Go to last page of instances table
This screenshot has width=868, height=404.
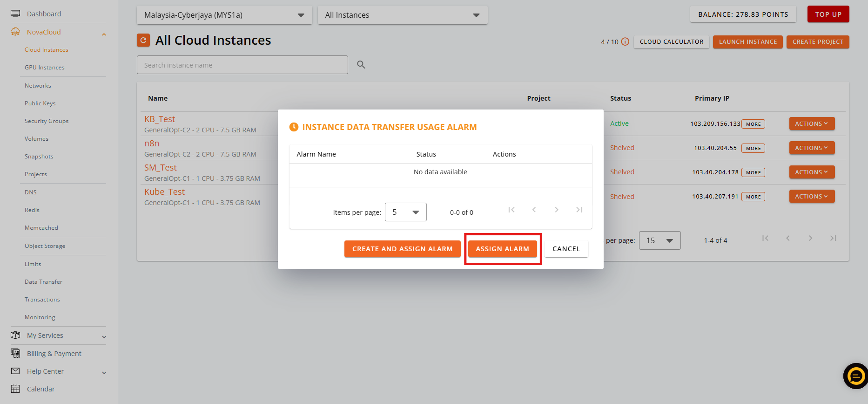[834, 238]
